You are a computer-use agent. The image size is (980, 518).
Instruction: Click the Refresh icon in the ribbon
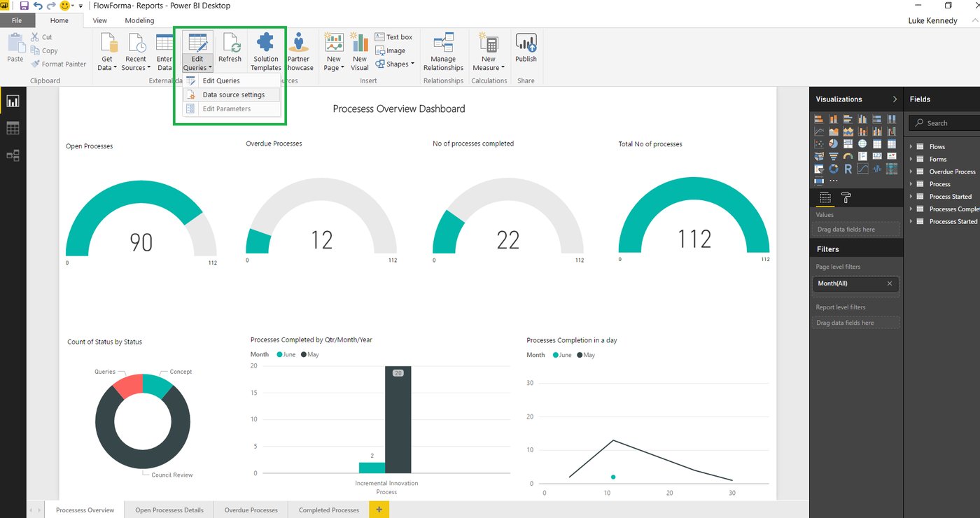[x=230, y=45]
